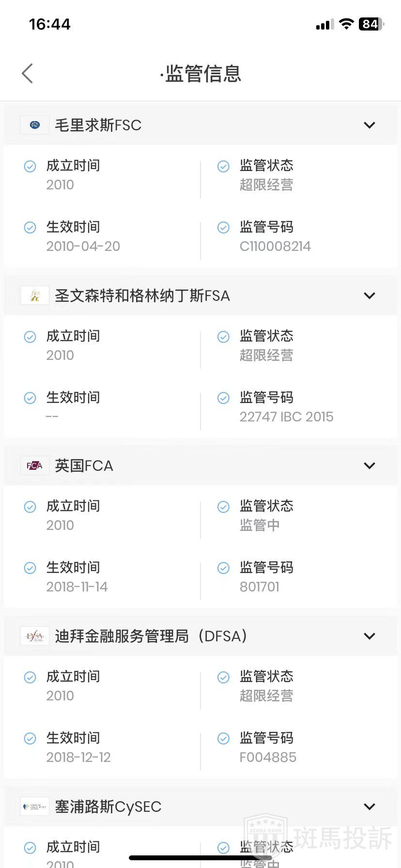Tap the Wi-Fi status icon
This screenshot has height=868, width=401.
pyautogui.click(x=346, y=24)
